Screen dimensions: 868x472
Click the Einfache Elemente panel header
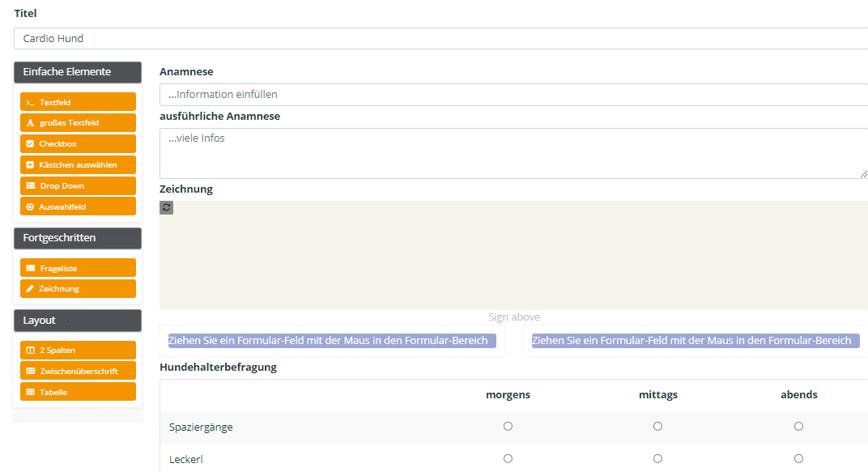(78, 72)
